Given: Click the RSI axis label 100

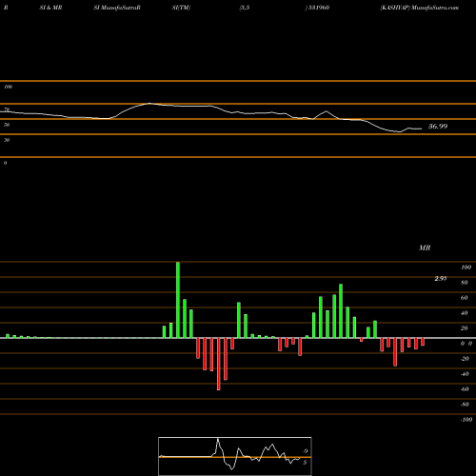Looking at the screenshot, I should tap(8, 87).
